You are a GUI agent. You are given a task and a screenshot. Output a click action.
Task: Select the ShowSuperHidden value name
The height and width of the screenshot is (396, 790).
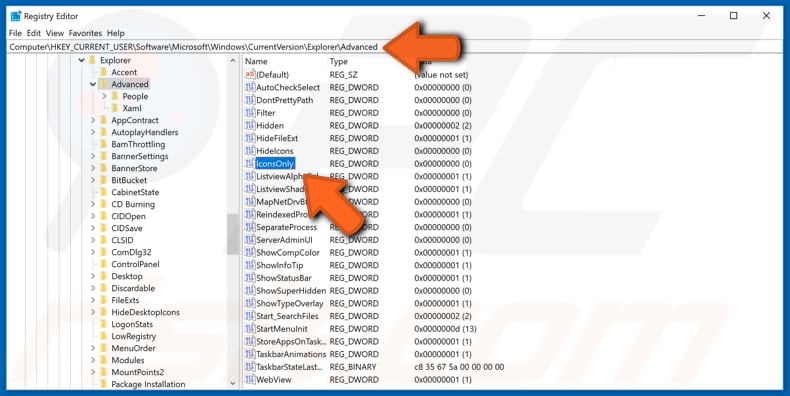click(x=291, y=291)
